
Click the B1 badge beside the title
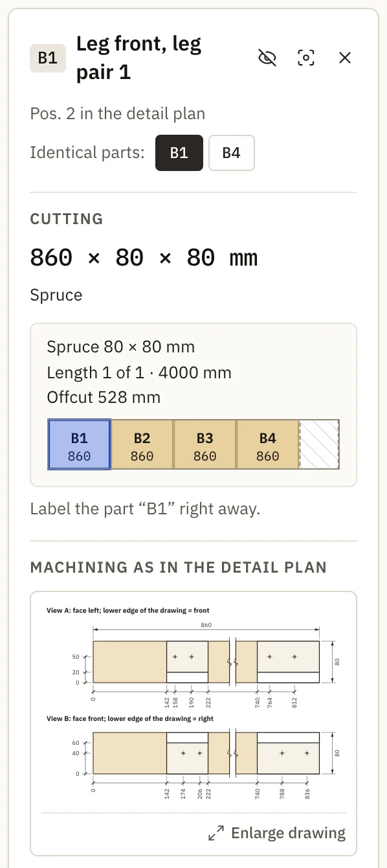(48, 58)
